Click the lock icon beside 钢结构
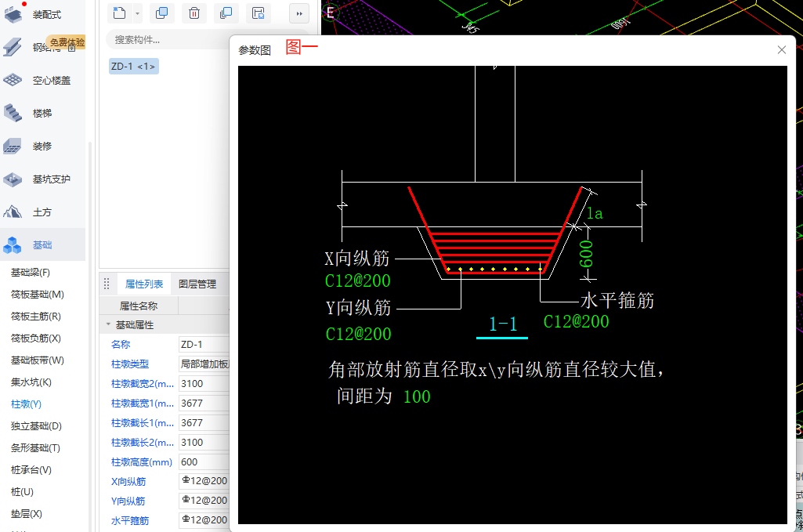 pyautogui.click(x=72, y=48)
